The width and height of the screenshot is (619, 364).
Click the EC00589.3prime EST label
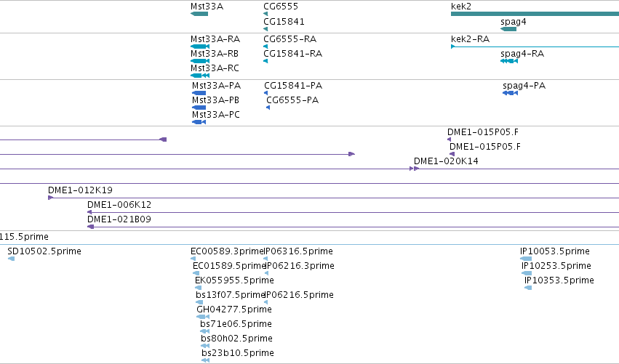pos(227,251)
